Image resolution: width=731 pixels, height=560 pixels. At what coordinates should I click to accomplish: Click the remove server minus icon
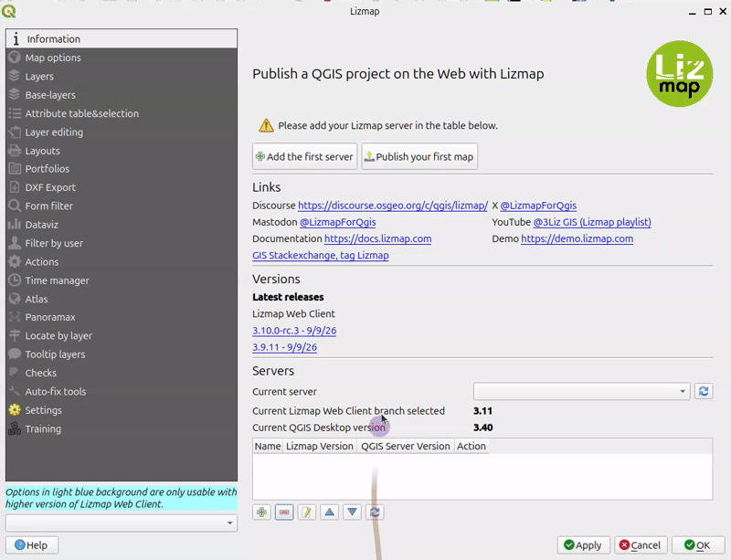point(284,512)
